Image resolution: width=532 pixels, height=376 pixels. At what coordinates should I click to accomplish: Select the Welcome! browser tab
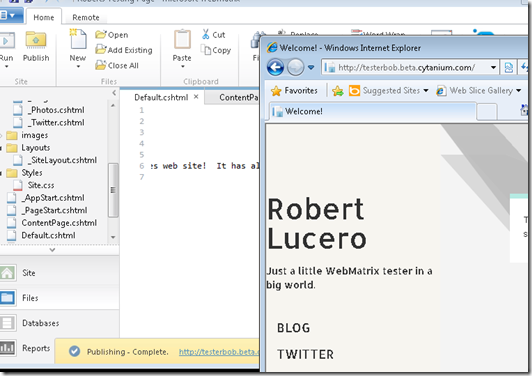coord(372,111)
